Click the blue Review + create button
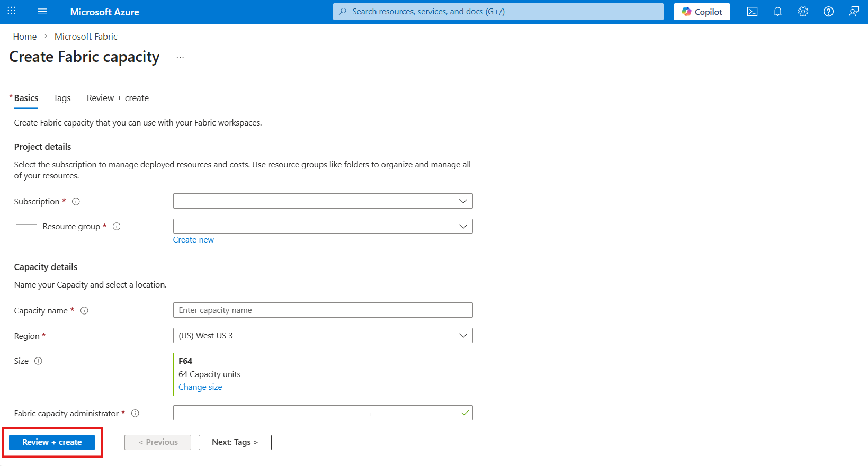Image resolution: width=868 pixels, height=466 pixels. click(52, 442)
